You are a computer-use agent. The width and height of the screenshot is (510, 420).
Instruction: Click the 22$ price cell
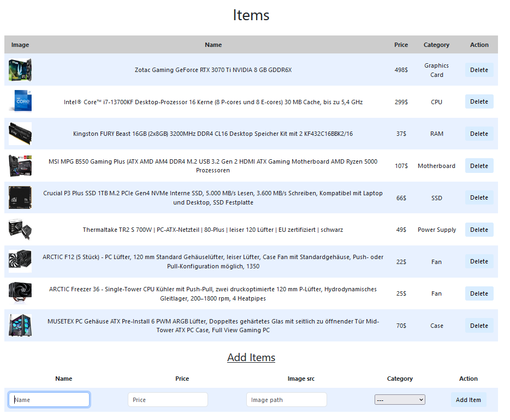[x=401, y=262]
